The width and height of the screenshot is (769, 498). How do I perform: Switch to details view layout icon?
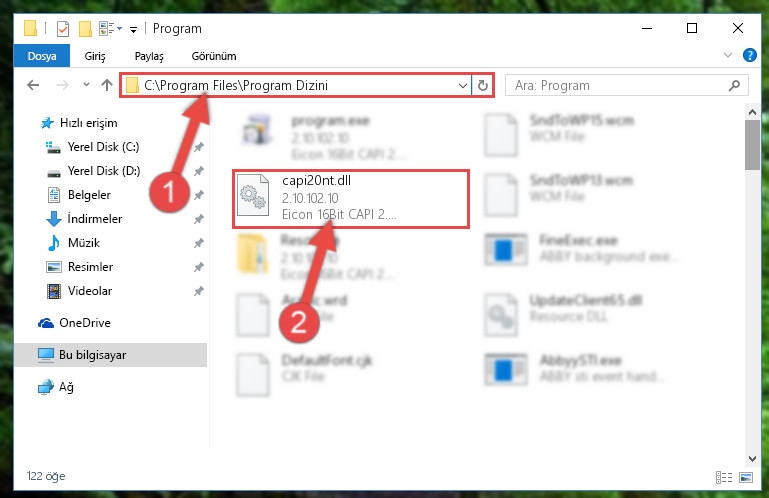(x=724, y=477)
